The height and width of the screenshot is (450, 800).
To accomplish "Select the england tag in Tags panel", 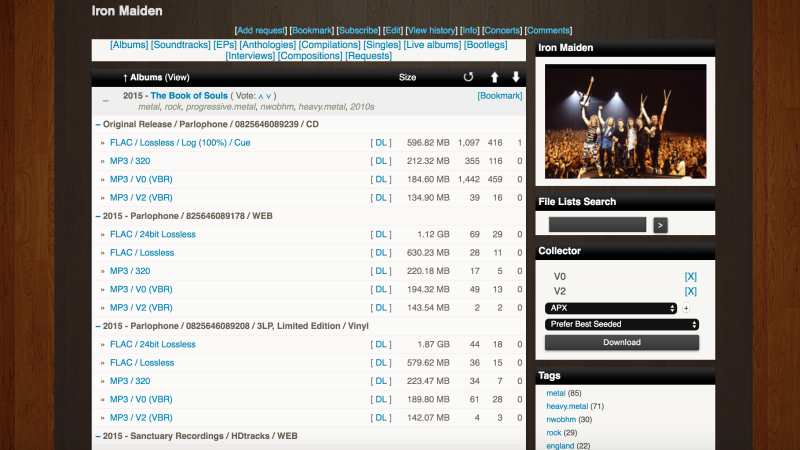I will pos(560,446).
